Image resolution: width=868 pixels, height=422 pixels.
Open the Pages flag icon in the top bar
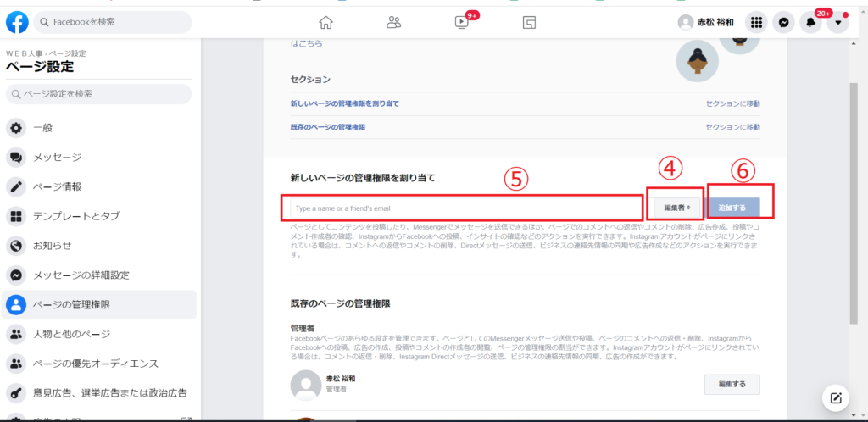pos(529,23)
